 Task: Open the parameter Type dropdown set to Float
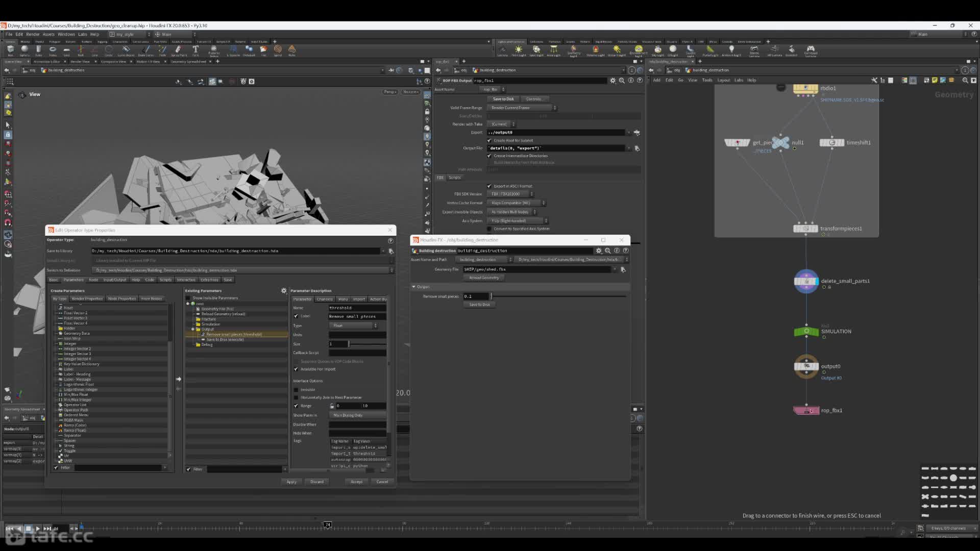[353, 325]
